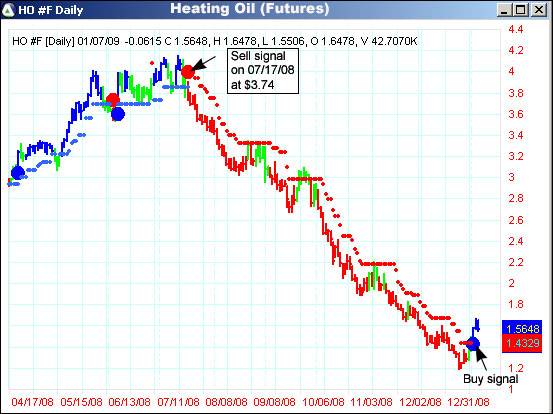Image resolution: width=553 pixels, height=414 pixels.
Task: Click the 2.8 price axis label
Action: [x=516, y=199]
